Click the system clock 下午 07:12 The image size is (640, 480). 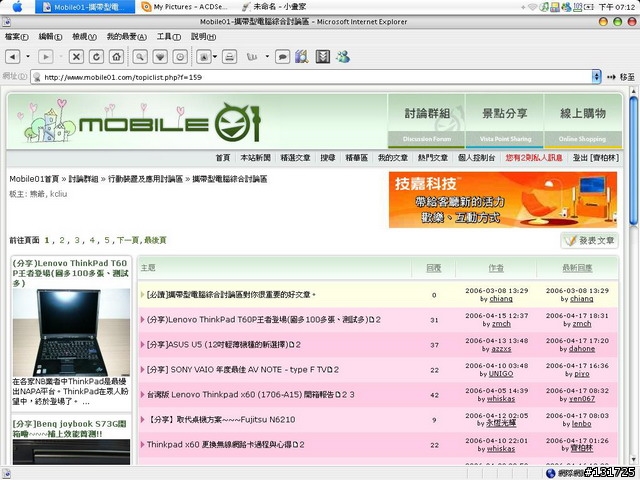(617, 7)
